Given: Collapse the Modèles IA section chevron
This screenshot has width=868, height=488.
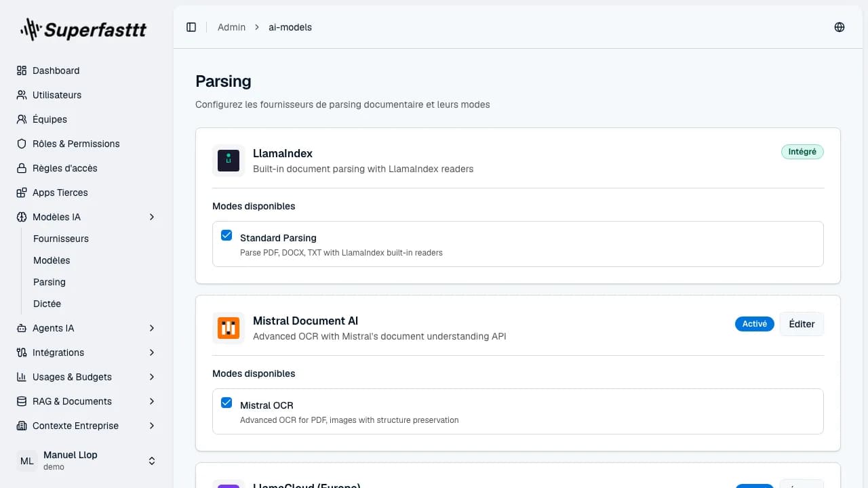Looking at the screenshot, I should coord(152,217).
